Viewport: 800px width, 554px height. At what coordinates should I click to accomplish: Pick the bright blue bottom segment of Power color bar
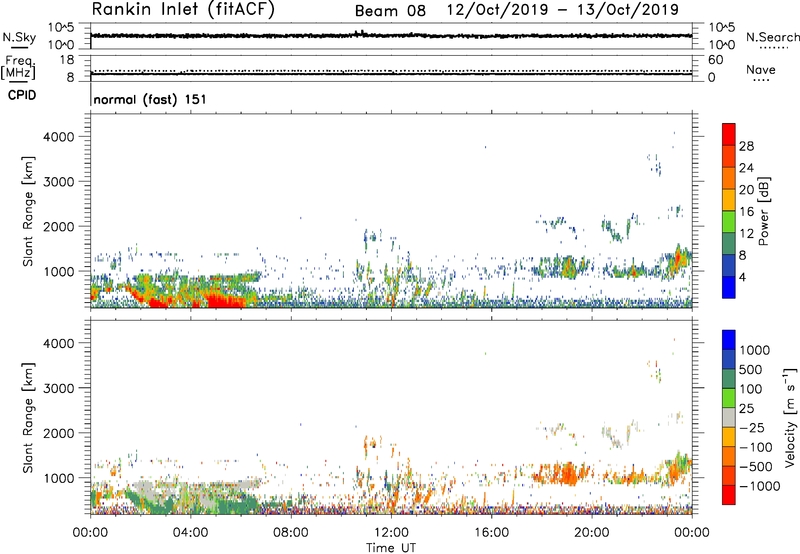[729, 288]
